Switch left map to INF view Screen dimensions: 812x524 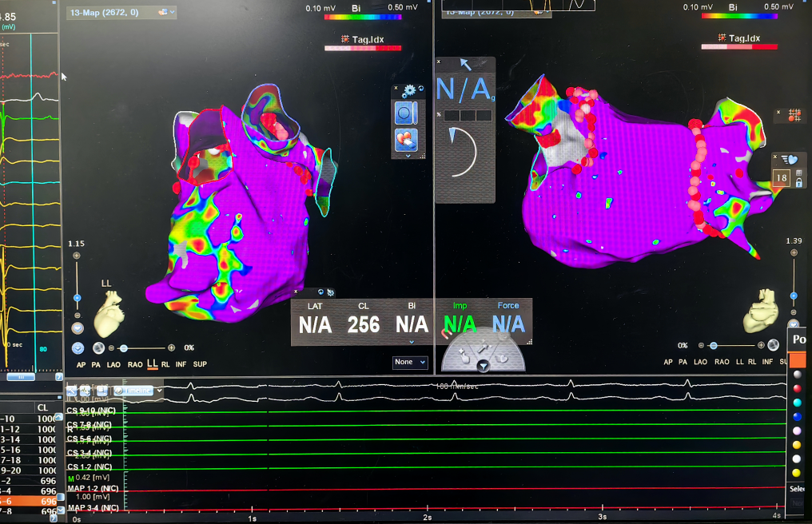[181, 364]
